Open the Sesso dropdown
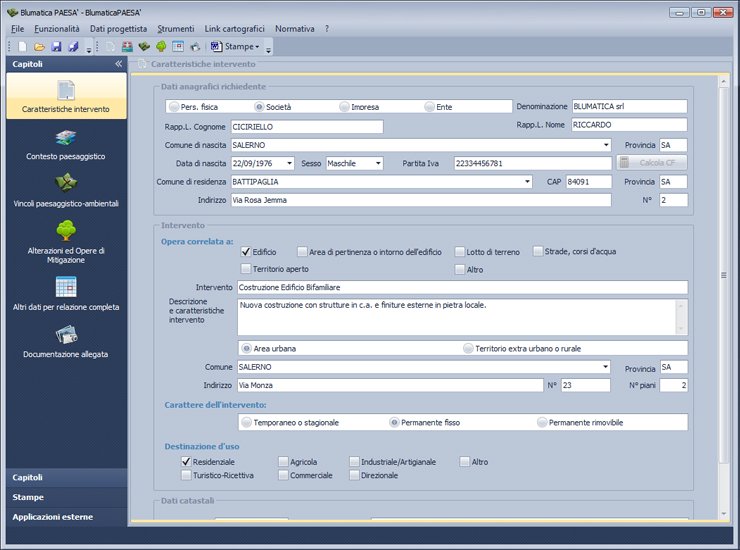Screen dimensions: 740x550 [378, 163]
